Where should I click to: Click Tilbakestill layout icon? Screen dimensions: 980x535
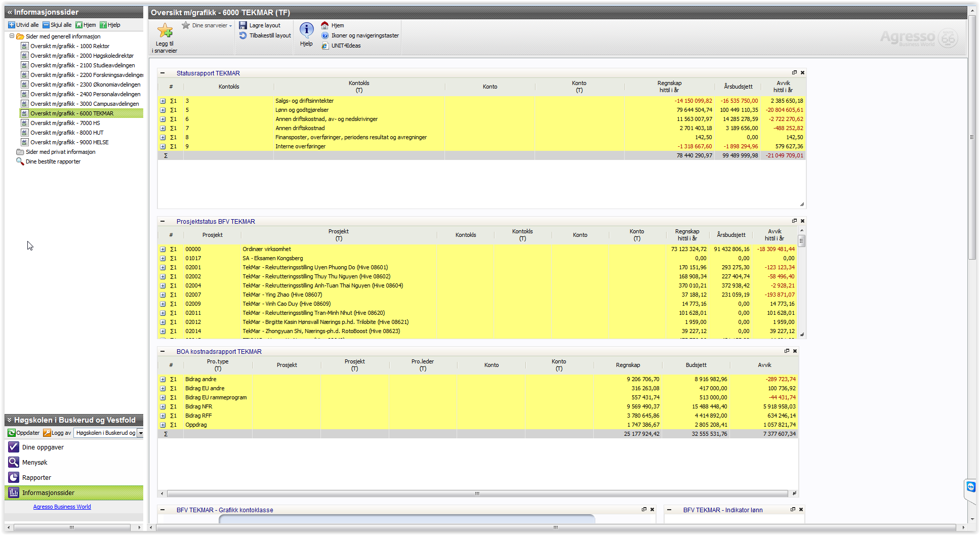(x=243, y=35)
